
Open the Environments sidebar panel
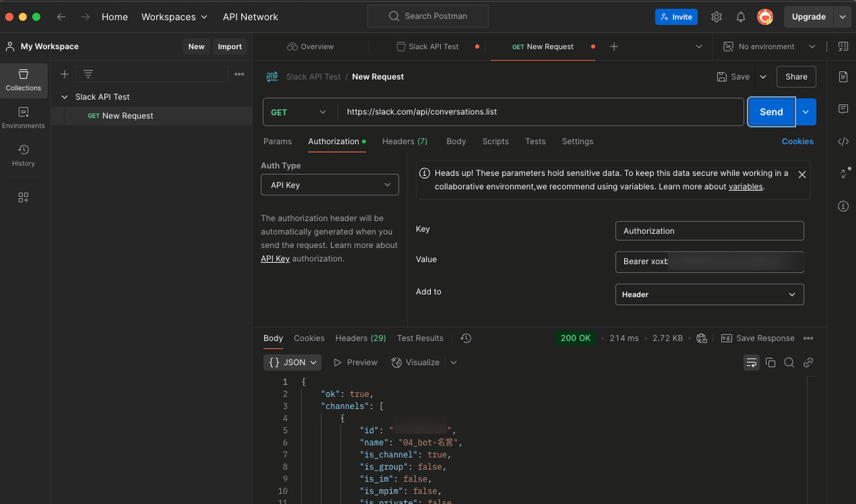pos(24,118)
